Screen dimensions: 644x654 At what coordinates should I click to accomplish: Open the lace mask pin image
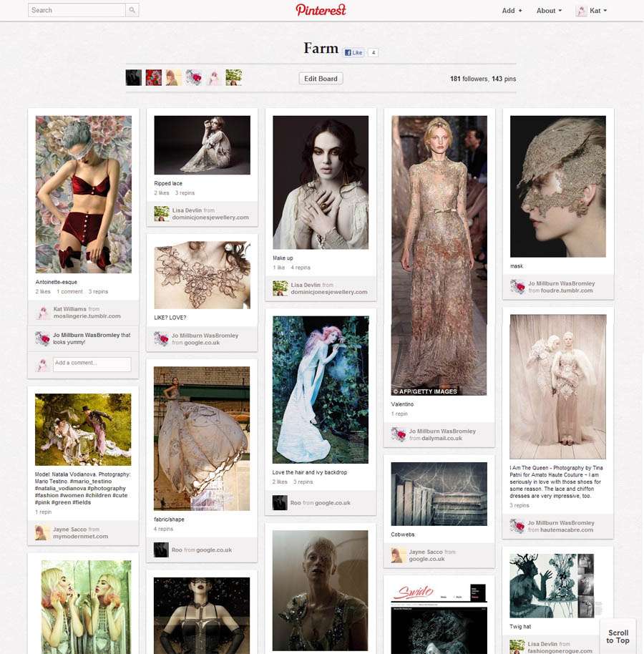[x=557, y=187]
